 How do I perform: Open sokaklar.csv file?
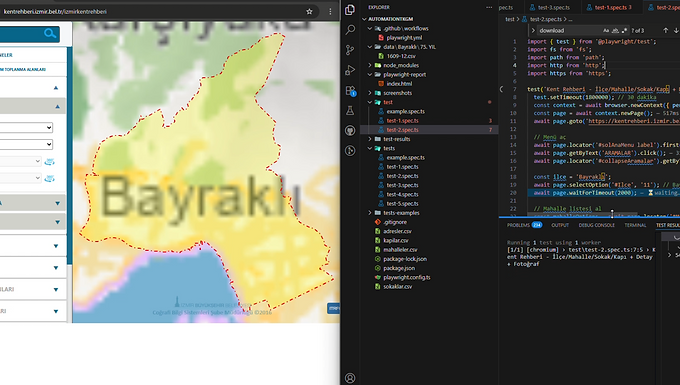(397, 287)
